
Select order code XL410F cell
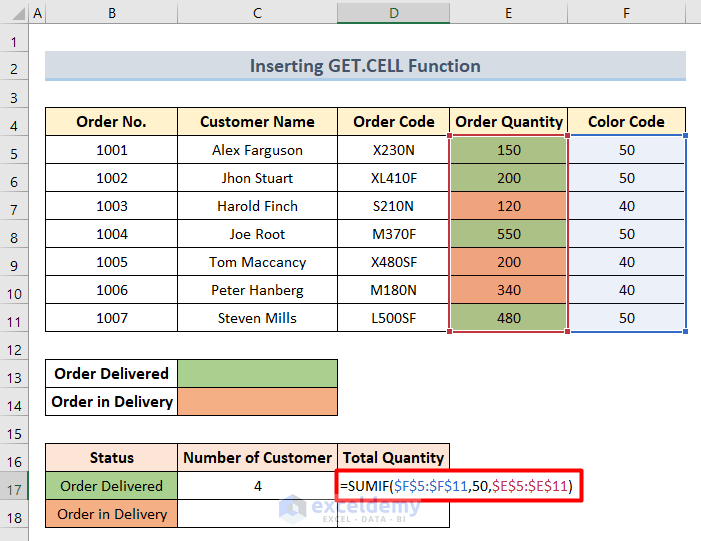click(x=393, y=178)
